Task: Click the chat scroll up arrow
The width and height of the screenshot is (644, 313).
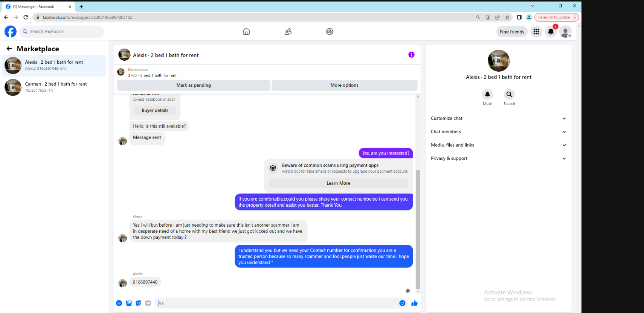Action: (x=418, y=97)
